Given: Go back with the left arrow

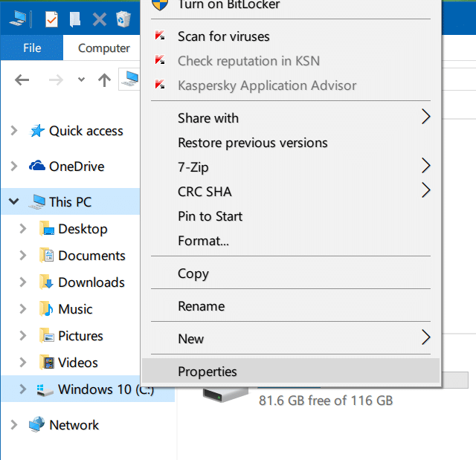Looking at the screenshot, I should click(22, 80).
